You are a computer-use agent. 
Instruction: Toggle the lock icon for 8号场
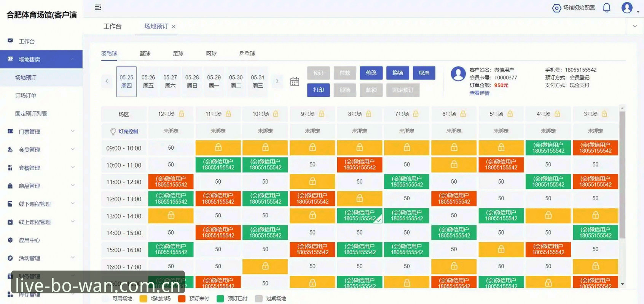[x=368, y=114]
